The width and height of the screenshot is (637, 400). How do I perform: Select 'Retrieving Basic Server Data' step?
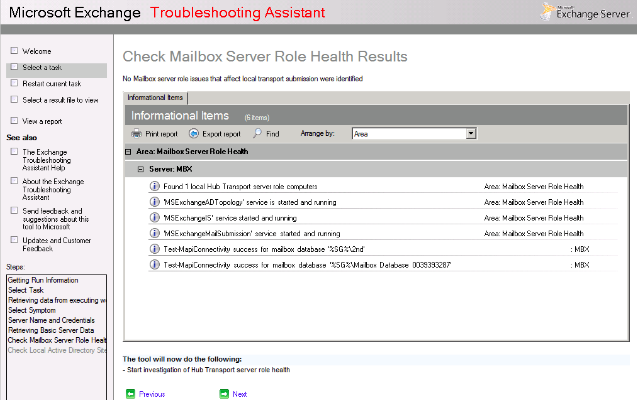click(x=51, y=330)
